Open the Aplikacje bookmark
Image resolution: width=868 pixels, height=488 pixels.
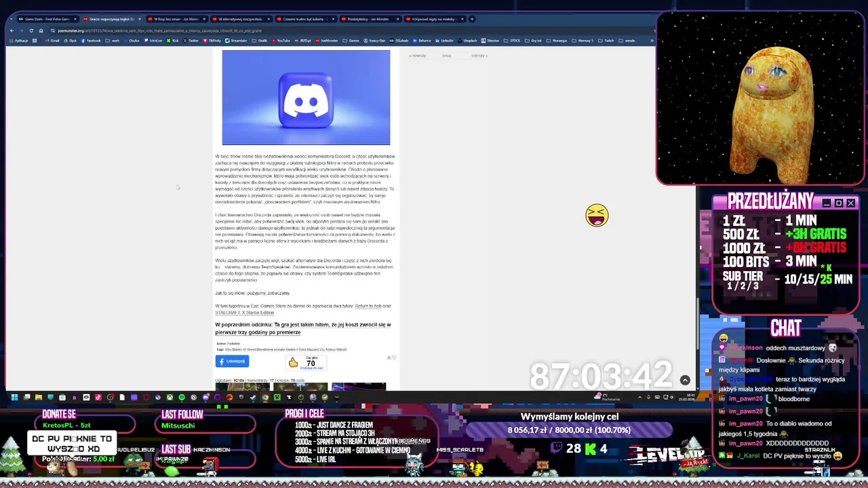19,41
